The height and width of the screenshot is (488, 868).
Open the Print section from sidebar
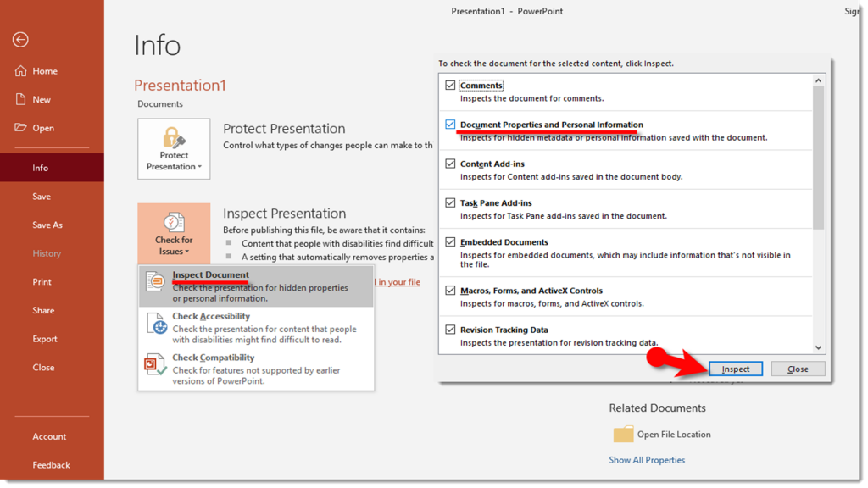[42, 281]
